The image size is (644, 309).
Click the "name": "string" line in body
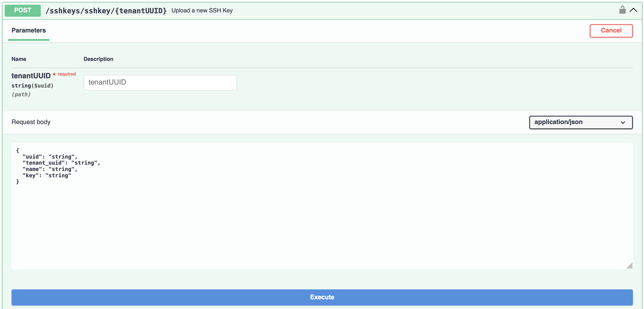tap(50, 169)
